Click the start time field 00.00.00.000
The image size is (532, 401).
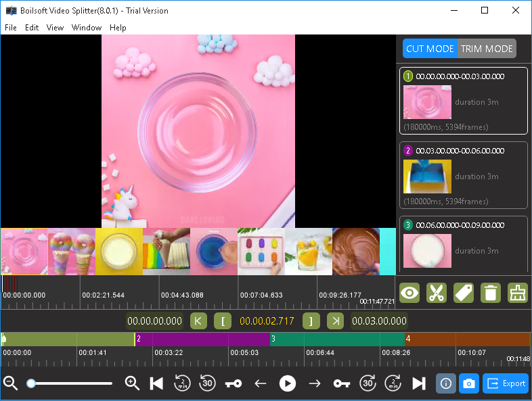[154, 321]
